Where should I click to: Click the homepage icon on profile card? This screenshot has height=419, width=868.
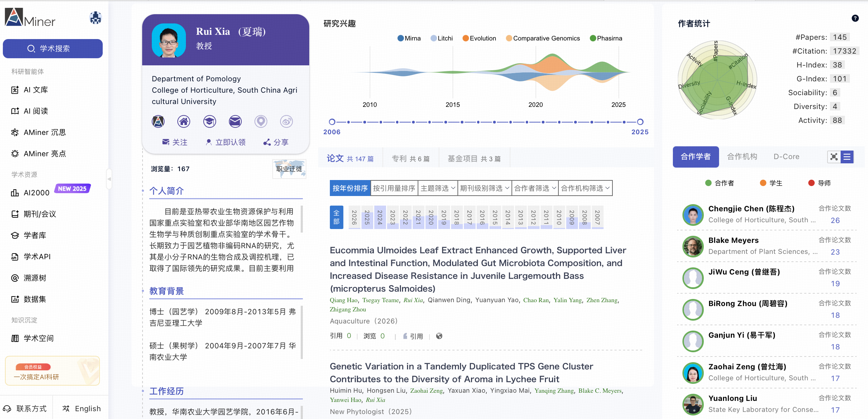pyautogui.click(x=184, y=122)
